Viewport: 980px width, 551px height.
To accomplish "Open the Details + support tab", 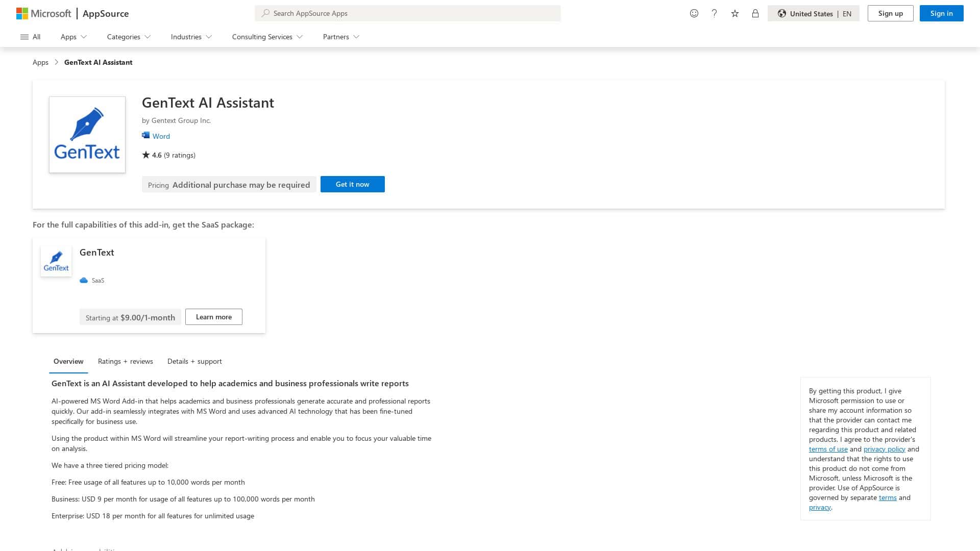I will (194, 361).
